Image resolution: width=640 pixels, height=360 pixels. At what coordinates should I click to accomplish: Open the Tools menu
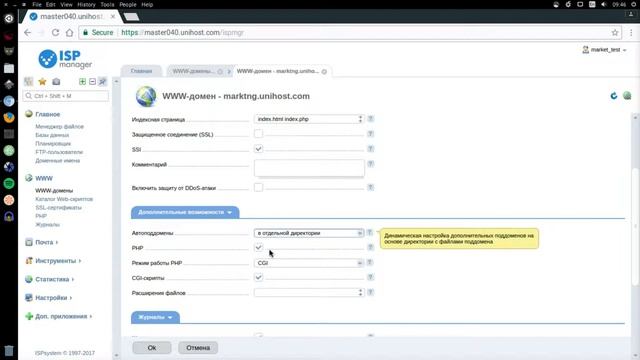coord(107,4)
